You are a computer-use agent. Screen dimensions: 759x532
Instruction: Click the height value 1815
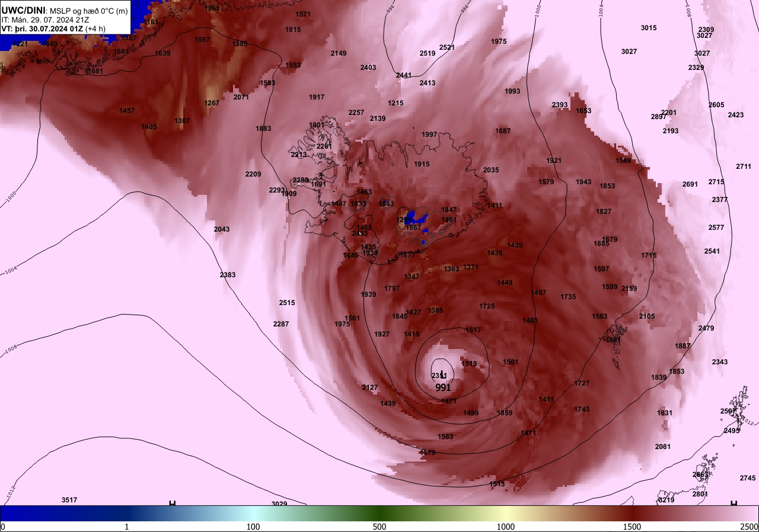point(293,30)
